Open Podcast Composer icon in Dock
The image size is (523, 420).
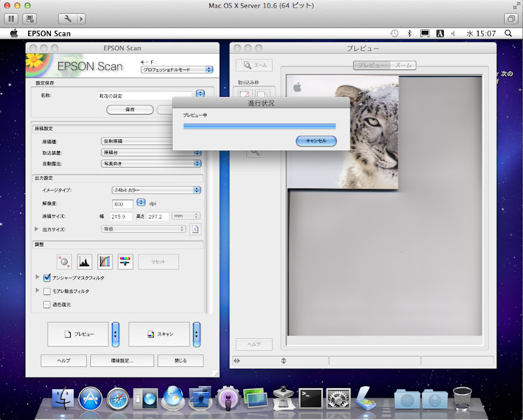point(228,398)
